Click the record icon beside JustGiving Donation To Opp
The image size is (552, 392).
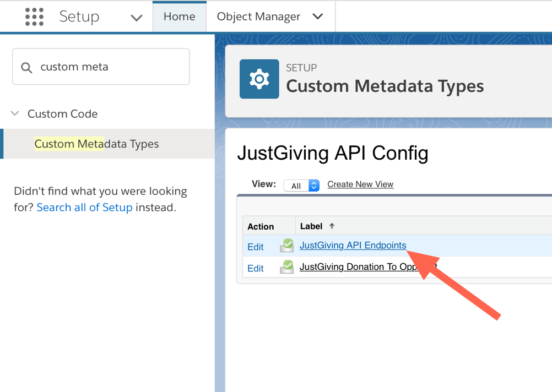(x=287, y=266)
